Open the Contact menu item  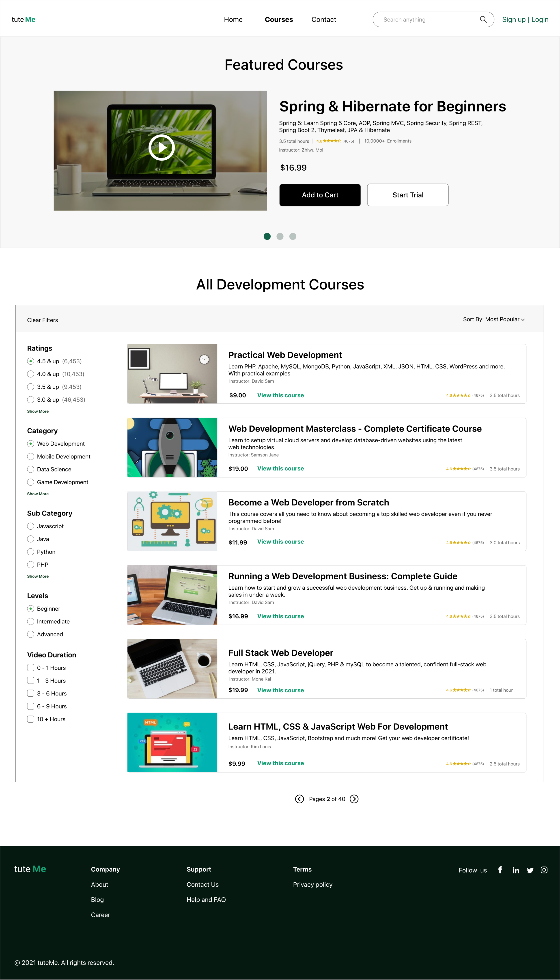(323, 20)
